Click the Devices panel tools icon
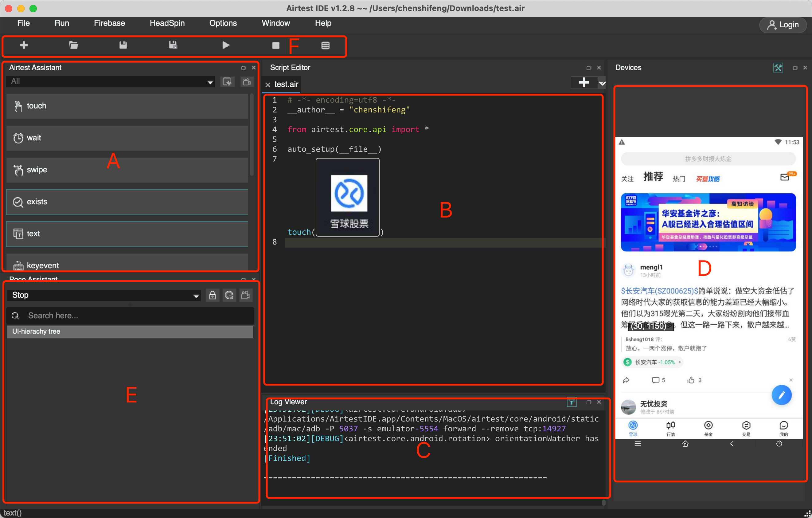The height and width of the screenshot is (518, 812). click(778, 68)
